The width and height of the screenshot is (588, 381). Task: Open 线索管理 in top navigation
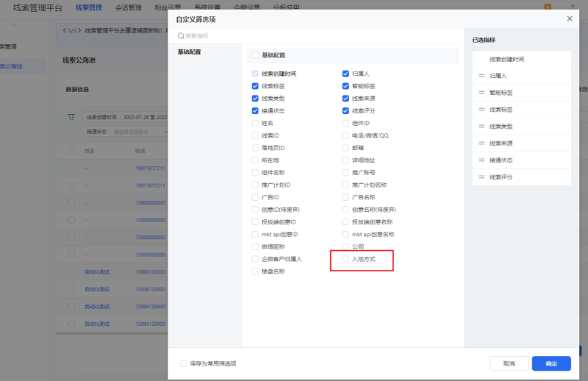(x=89, y=7)
